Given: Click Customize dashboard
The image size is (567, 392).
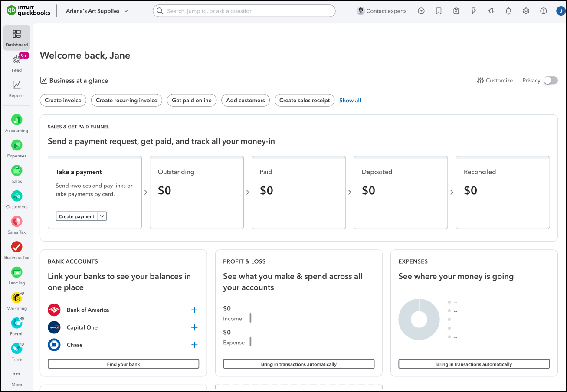Looking at the screenshot, I should [x=495, y=80].
